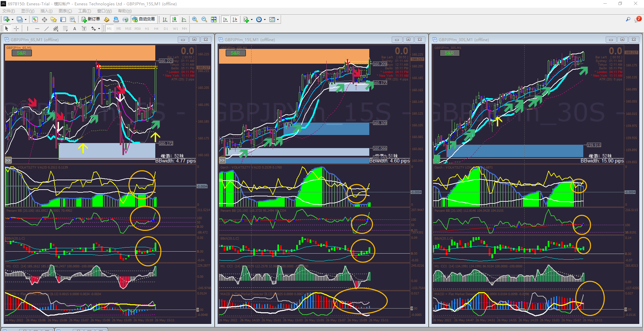Open the search magnifier icon

point(628,19)
